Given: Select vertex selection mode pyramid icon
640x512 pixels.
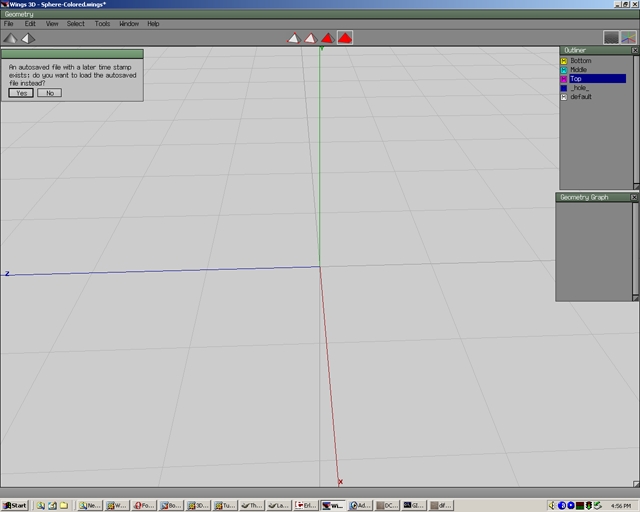Looking at the screenshot, I should [294, 38].
